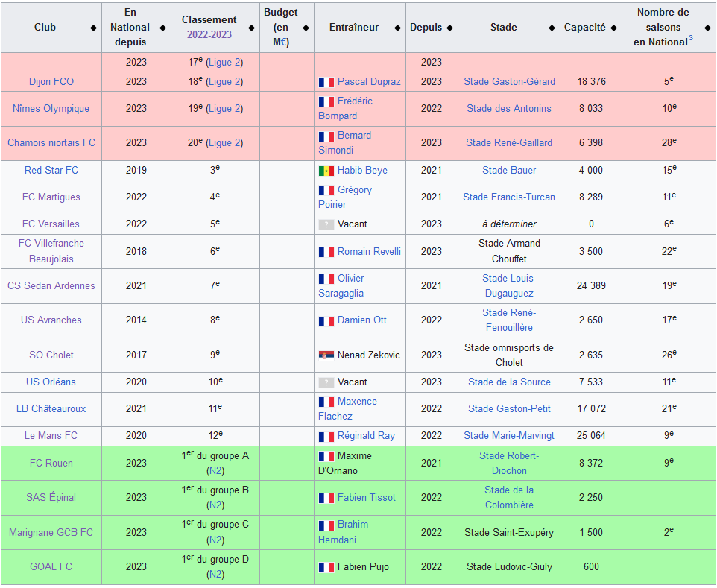The height and width of the screenshot is (588, 717).
Task: Open Stade Gaston-Gérard link
Action: 509,82
